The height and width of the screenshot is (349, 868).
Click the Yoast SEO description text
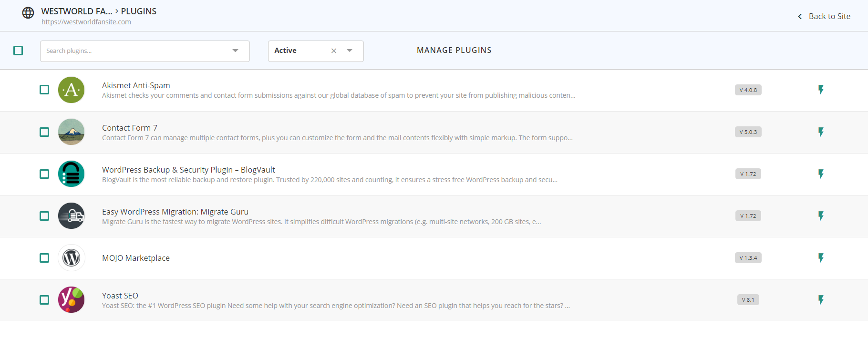point(336,306)
